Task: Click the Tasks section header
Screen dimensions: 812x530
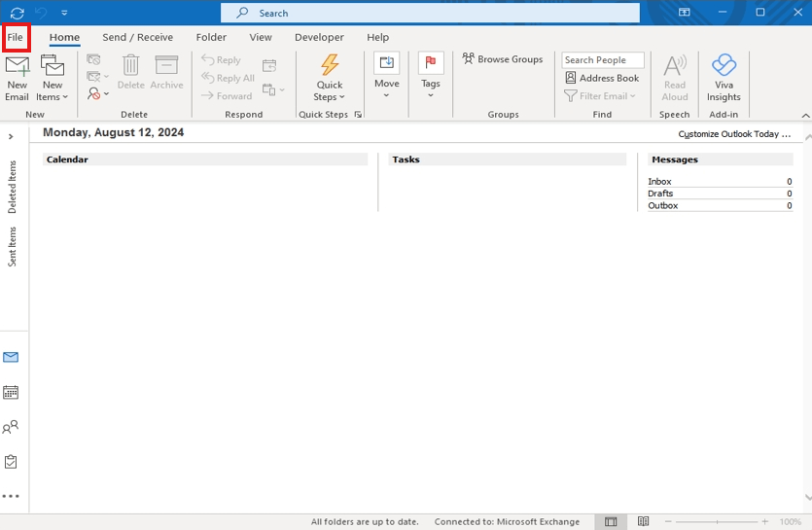Action: point(507,159)
